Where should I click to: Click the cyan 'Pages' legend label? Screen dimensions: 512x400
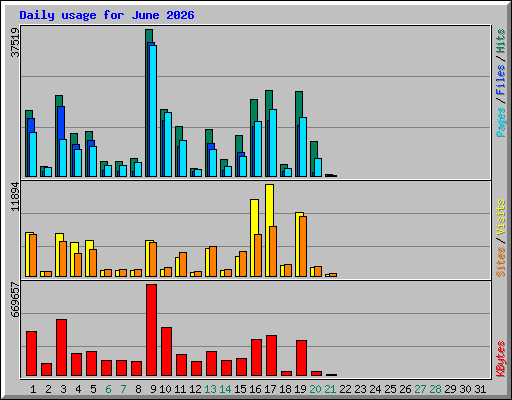(x=501, y=122)
